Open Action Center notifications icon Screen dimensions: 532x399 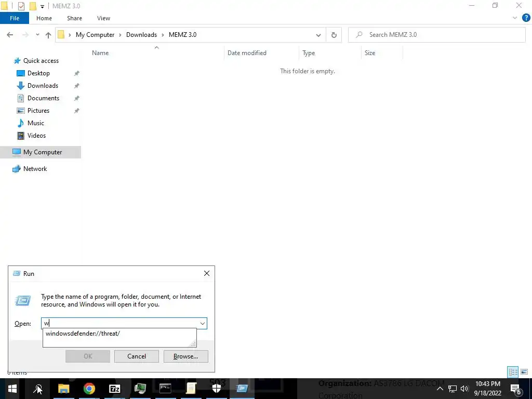(515, 389)
